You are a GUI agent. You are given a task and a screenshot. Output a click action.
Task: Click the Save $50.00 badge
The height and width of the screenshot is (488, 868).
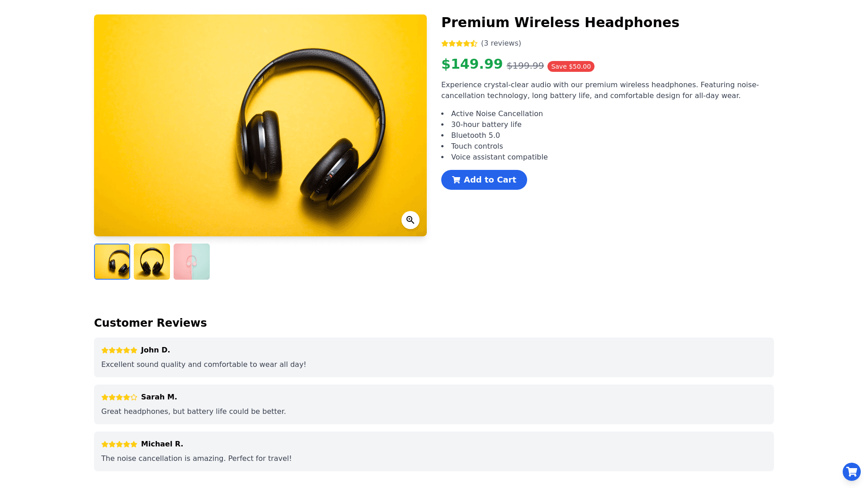point(571,66)
